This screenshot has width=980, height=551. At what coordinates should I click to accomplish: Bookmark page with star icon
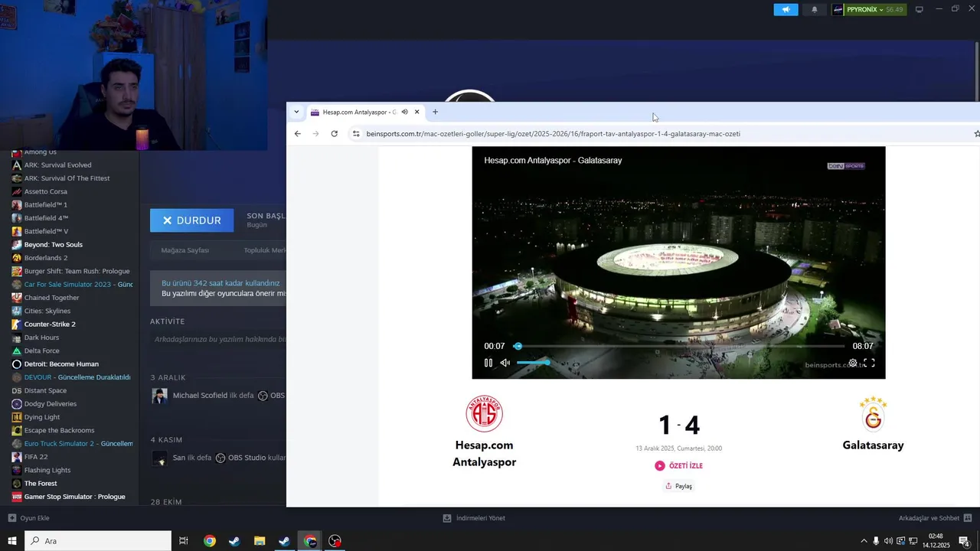pos(976,133)
